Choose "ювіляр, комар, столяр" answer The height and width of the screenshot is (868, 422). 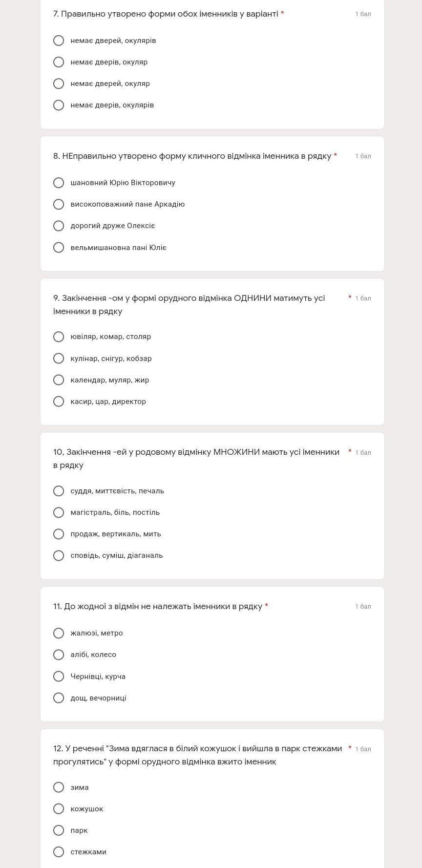tap(59, 337)
